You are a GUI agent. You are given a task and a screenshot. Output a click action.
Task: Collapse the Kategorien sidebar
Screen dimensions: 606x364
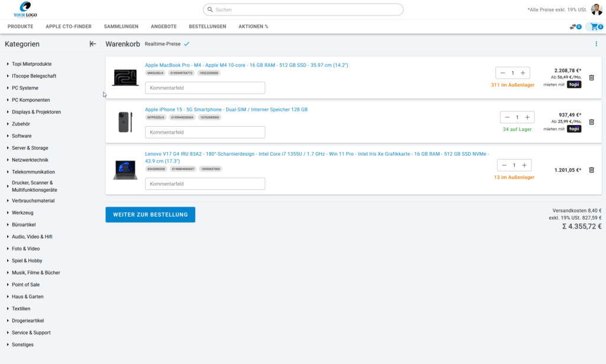point(93,44)
